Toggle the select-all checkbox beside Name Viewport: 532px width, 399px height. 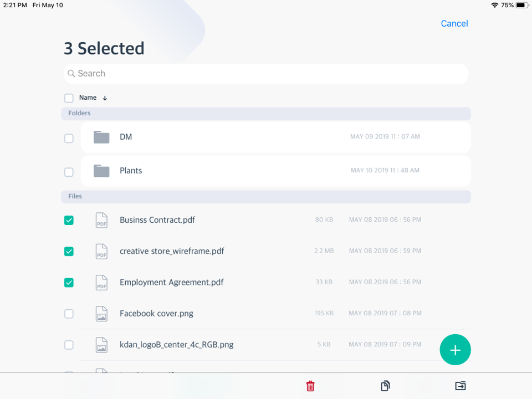pyautogui.click(x=69, y=98)
